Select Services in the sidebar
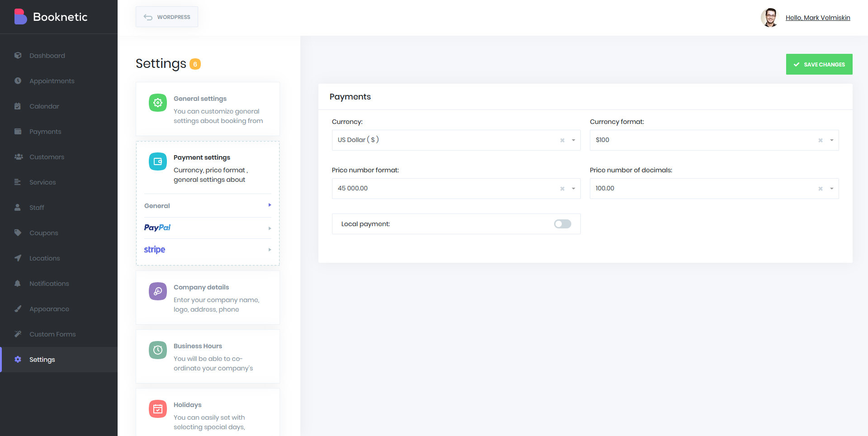 [x=59, y=182]
